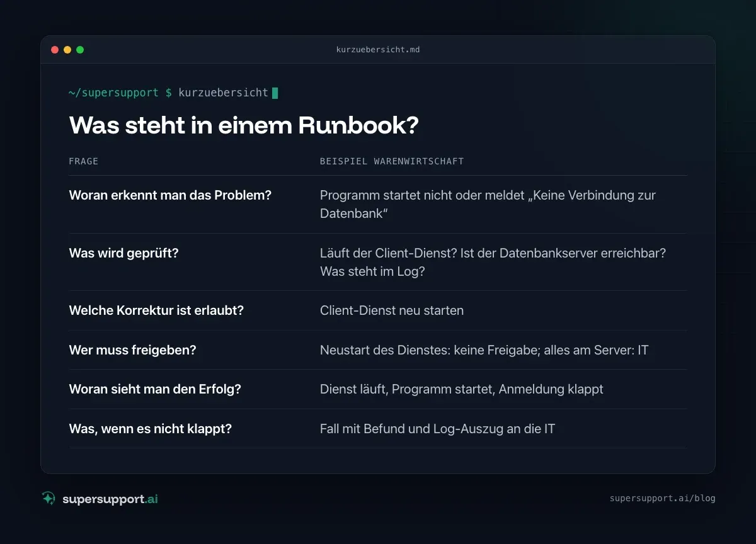Select 'Was wird geprüft?' cell

pyautogui.click(x=123, y=253)
